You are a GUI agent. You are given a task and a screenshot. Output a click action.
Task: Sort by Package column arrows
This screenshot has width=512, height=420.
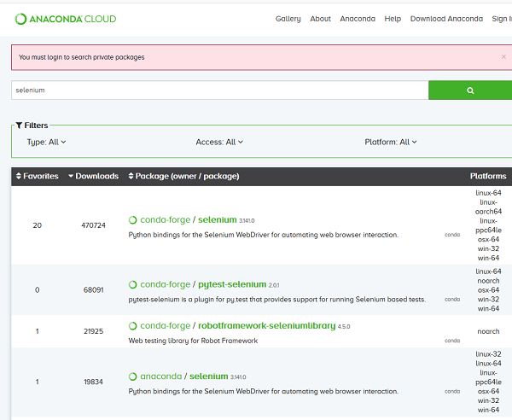(x=131, y=176)
